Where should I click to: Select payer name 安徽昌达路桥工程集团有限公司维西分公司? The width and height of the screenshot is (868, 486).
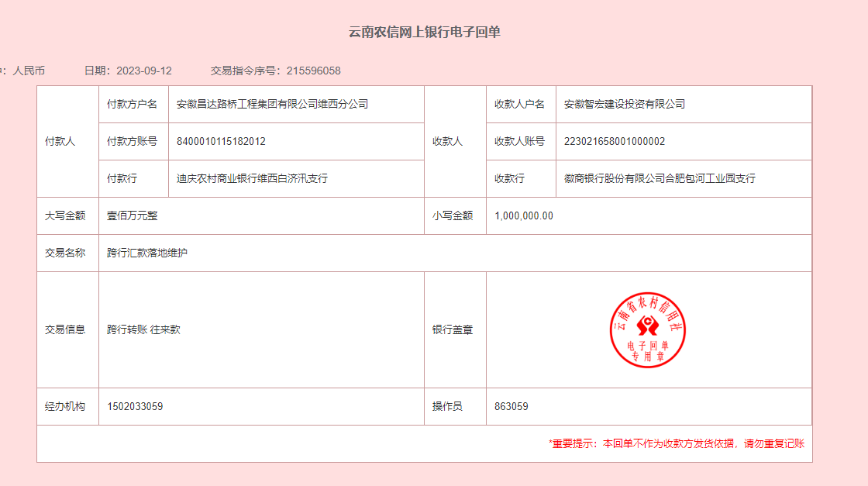pyautogui.click(x=272, y=104)
